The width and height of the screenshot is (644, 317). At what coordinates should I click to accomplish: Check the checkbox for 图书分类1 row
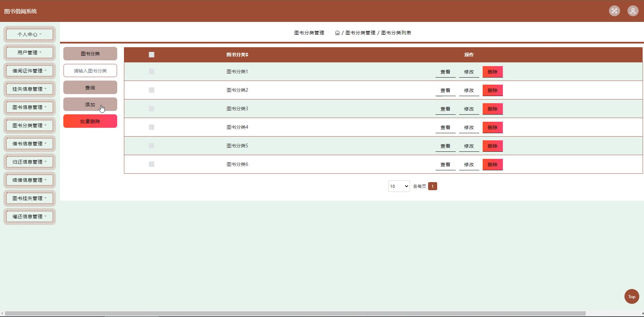(152, 71)
